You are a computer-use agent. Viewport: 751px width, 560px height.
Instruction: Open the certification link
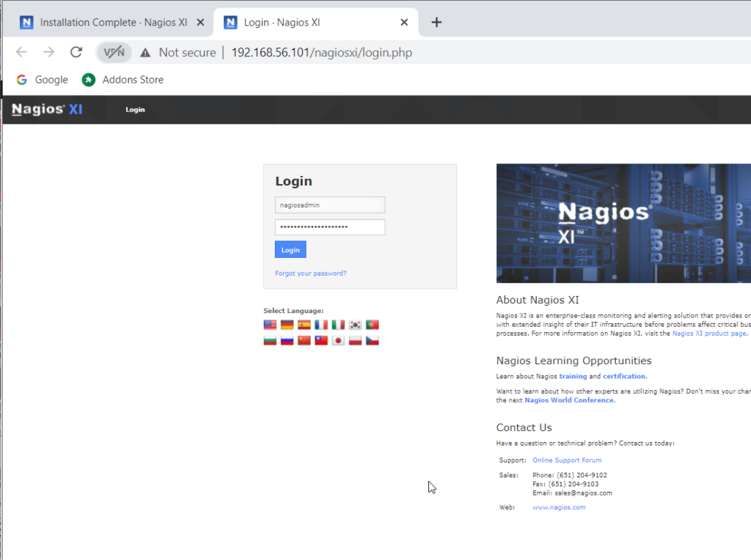624,376
